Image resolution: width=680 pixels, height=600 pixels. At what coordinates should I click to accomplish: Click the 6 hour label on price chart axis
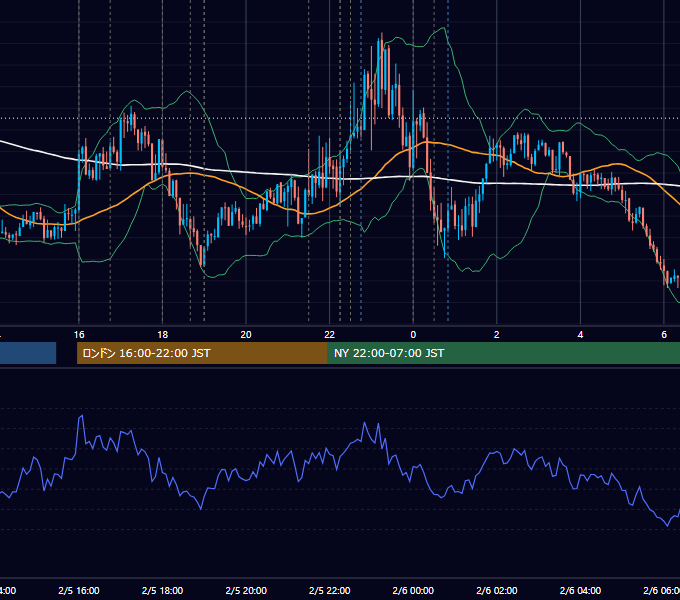664,335
